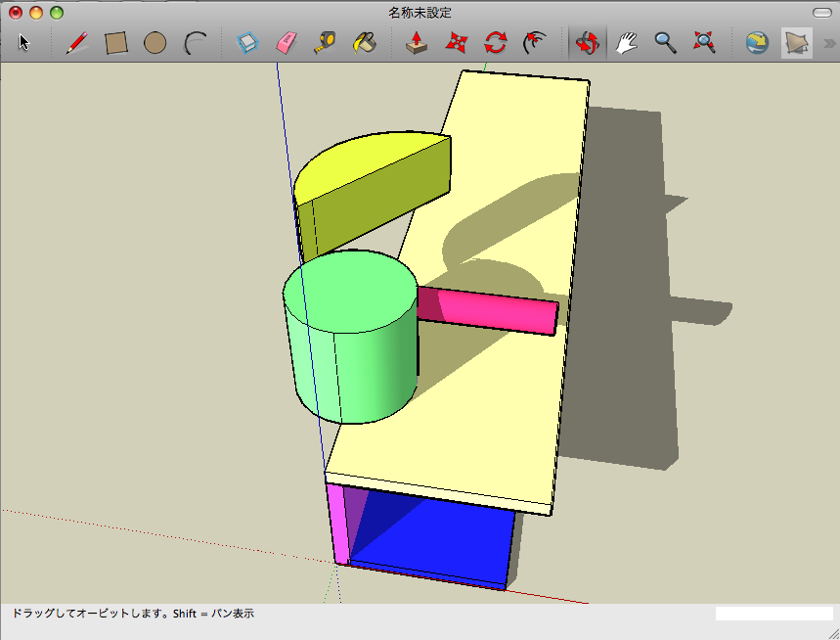Click the active Orbit tool

click(587, 43)
